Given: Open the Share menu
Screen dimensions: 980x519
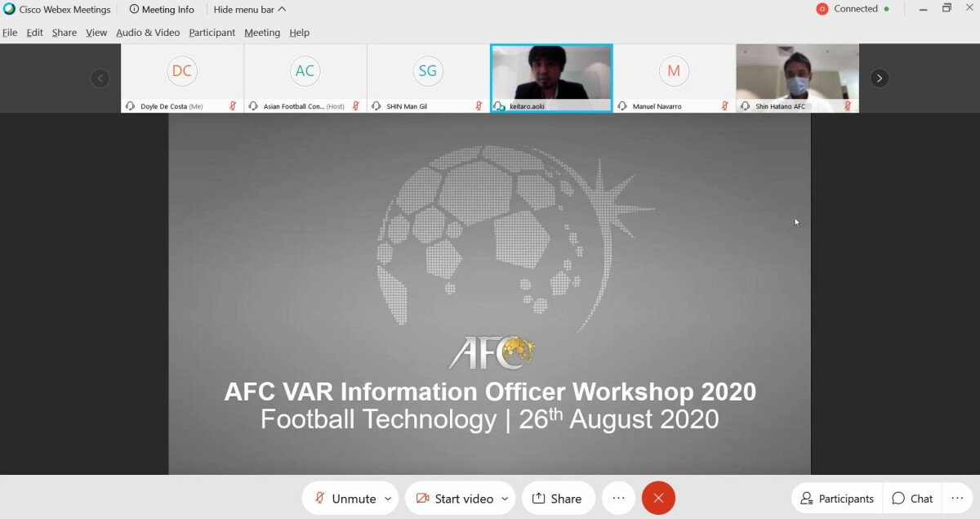Looking at the screenshot, I should pyautogui.click(x=65, y=33).
